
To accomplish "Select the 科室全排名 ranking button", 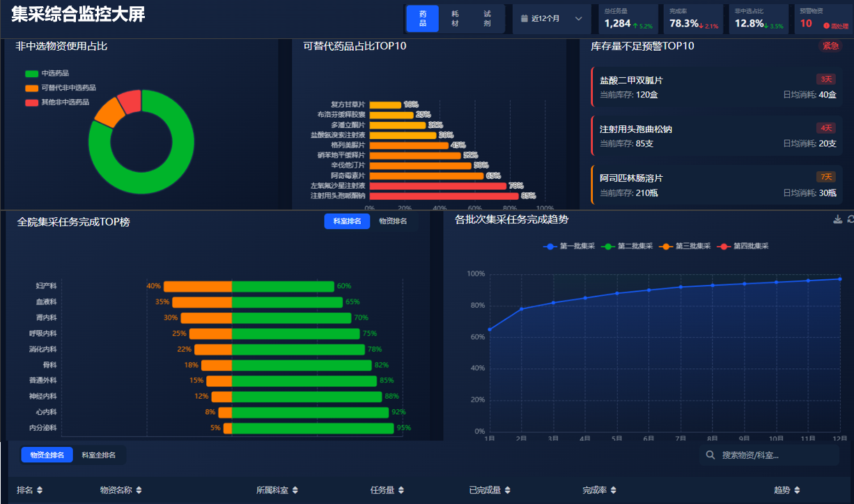I will [99, 455].
